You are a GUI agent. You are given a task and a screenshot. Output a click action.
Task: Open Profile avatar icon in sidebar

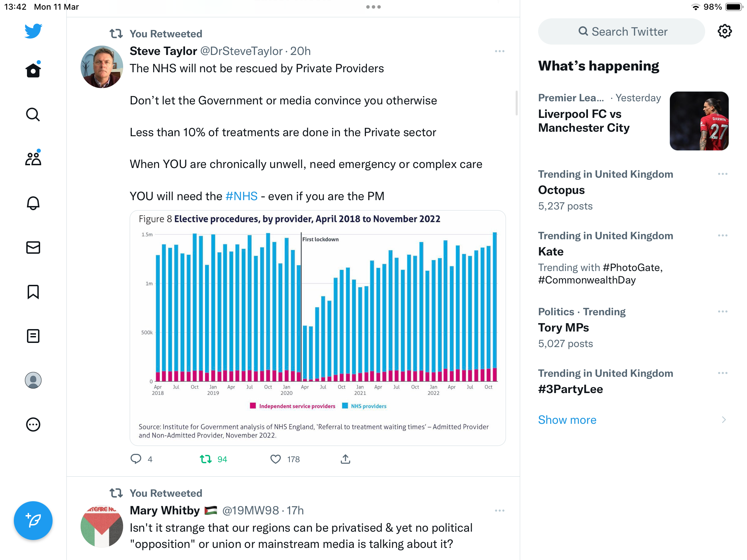point(33,380)
